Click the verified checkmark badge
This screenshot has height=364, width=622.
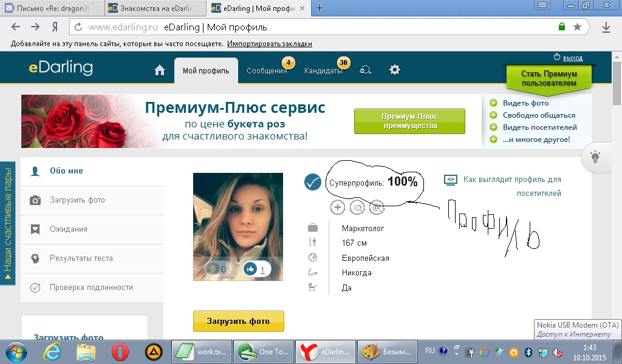[313, 182]
